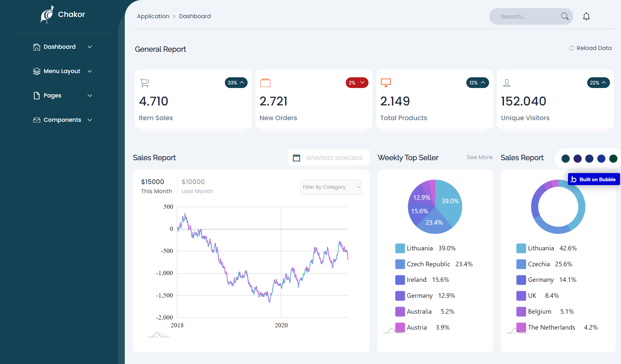Image resolution: width=621 pixels, height=364 pixels.
Task: Click the calendar icon in Sales Report date picker
Action: [297, 157]
